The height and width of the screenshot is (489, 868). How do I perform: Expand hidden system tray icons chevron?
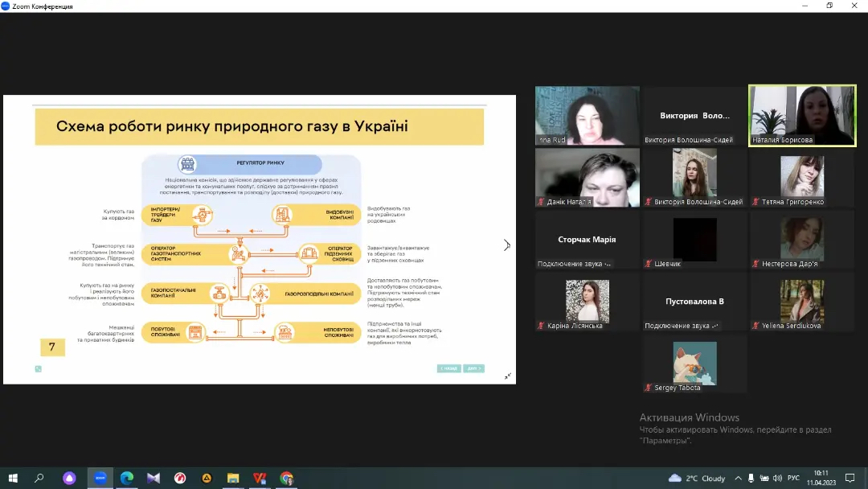point(736,478)
